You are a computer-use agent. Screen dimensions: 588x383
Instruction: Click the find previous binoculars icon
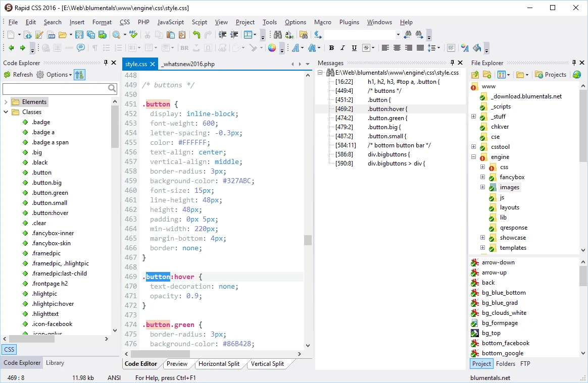point(408,35)
